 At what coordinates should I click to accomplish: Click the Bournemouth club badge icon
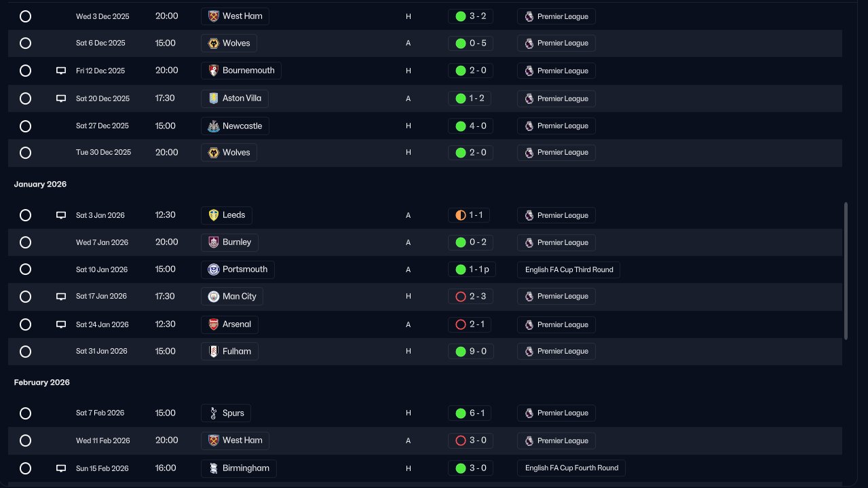213,71
